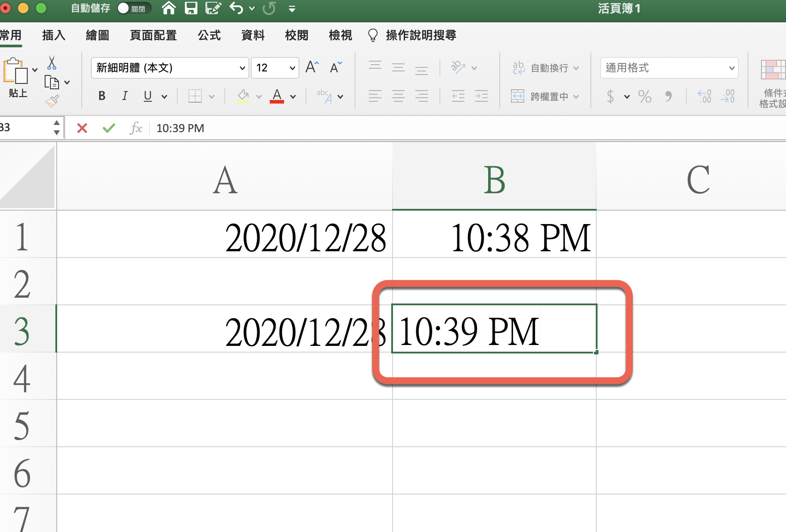This screenshot has width=786, height=532.
Task: Switch to the 校閱 tab
Action: 297,35
